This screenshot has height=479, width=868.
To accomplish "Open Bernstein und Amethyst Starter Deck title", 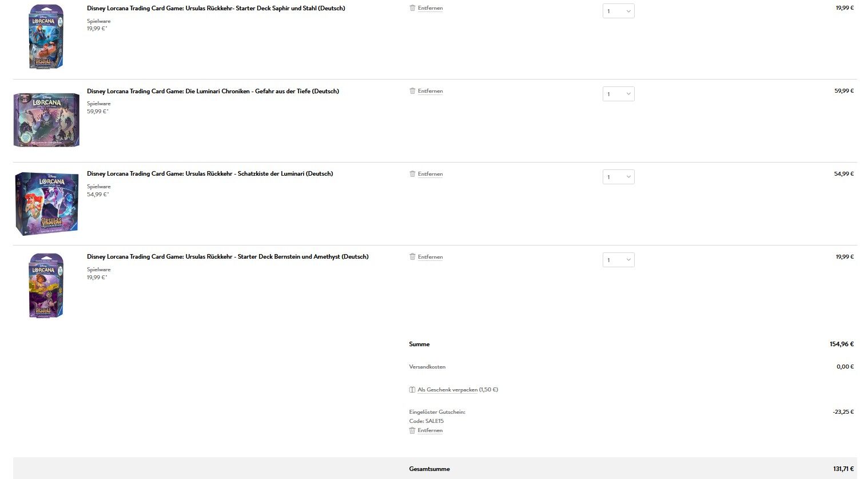I will coord(228,256).
